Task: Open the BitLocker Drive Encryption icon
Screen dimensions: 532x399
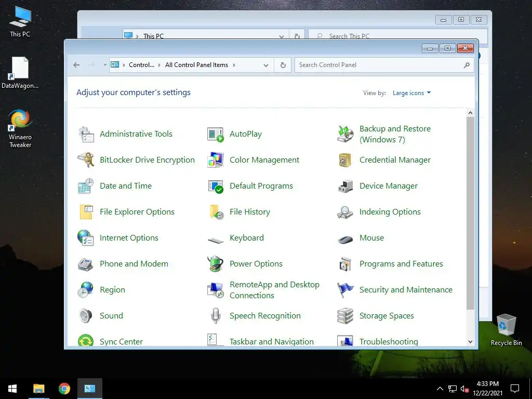Action: 86,160
